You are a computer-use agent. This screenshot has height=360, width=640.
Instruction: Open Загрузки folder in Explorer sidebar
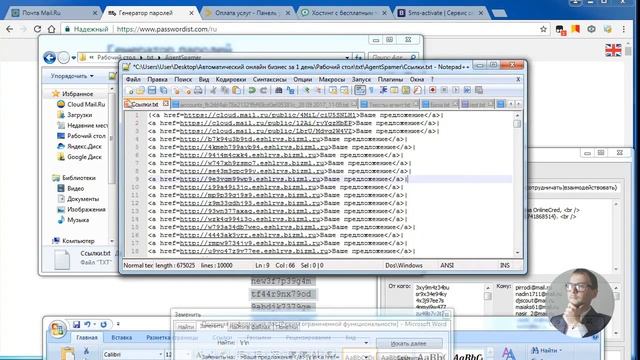pos(75,115)
